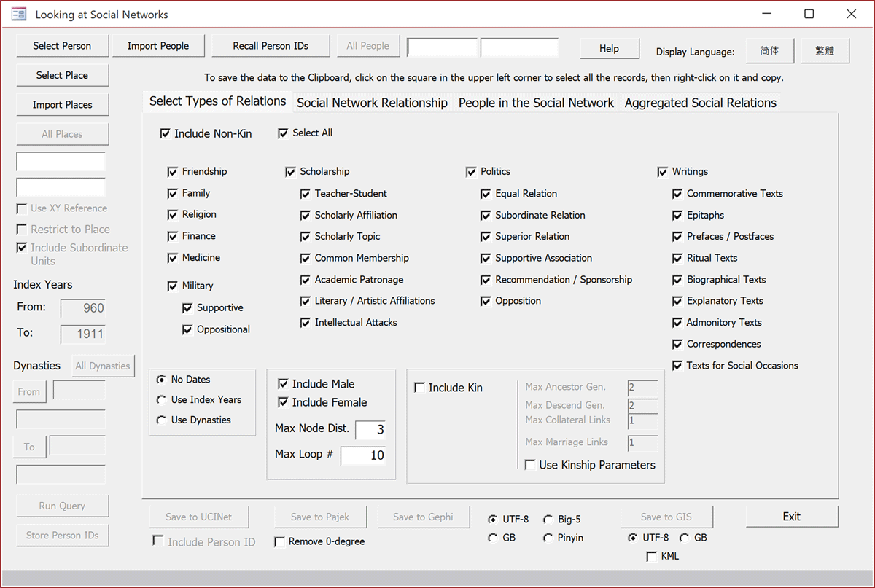Open the Social Network Relationship tab

(x=372, y=103)
